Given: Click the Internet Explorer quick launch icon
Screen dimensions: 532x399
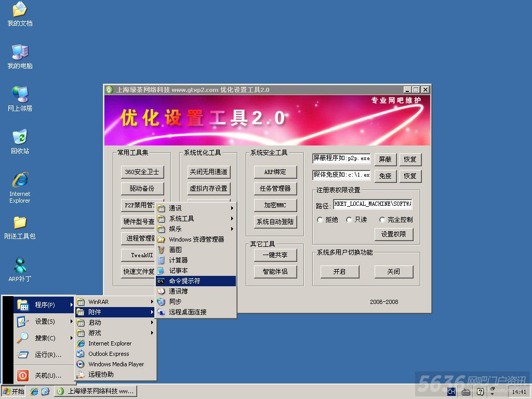Looking at the screenshot, I should (x=34, y=392).
